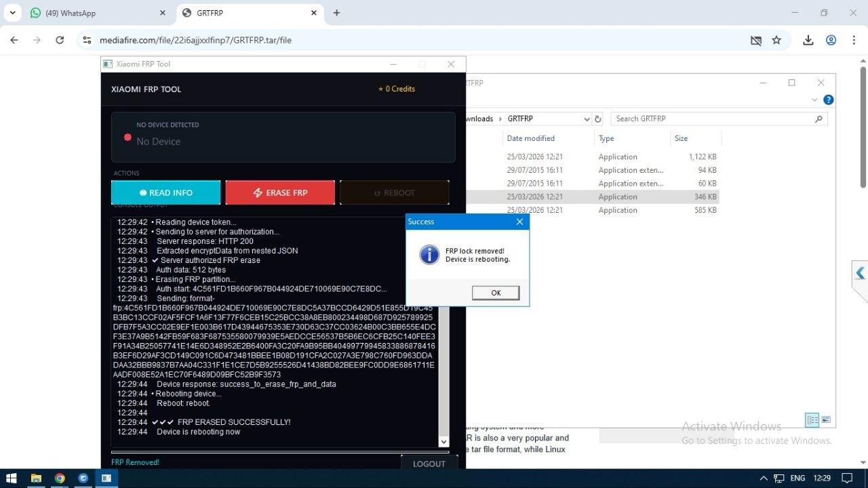Click ERASE FRP button

click(x=280, y=192)
